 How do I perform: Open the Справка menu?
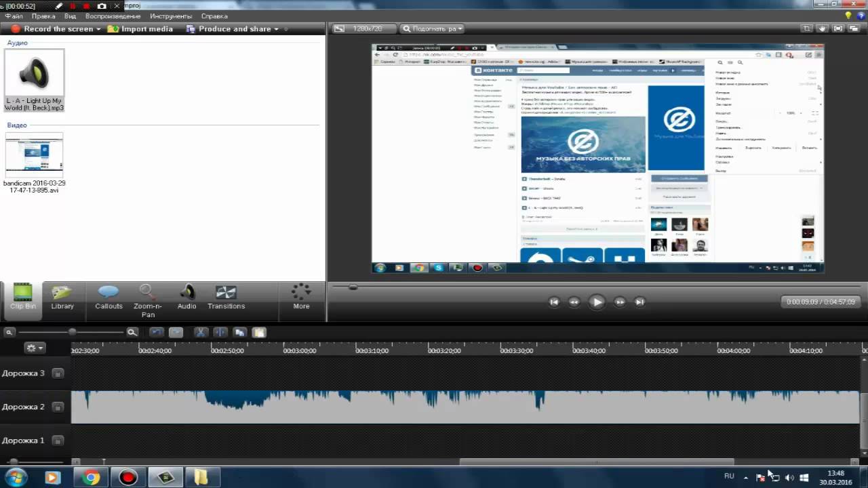[x=214, y=16]
